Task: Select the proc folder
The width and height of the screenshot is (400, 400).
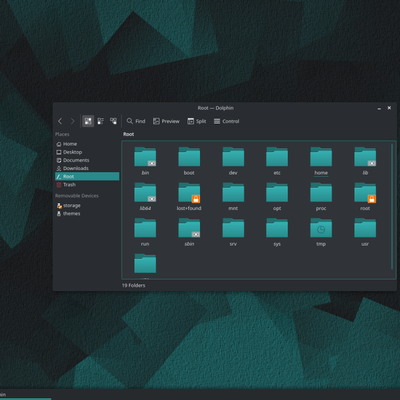Action: tap(321, 196)
